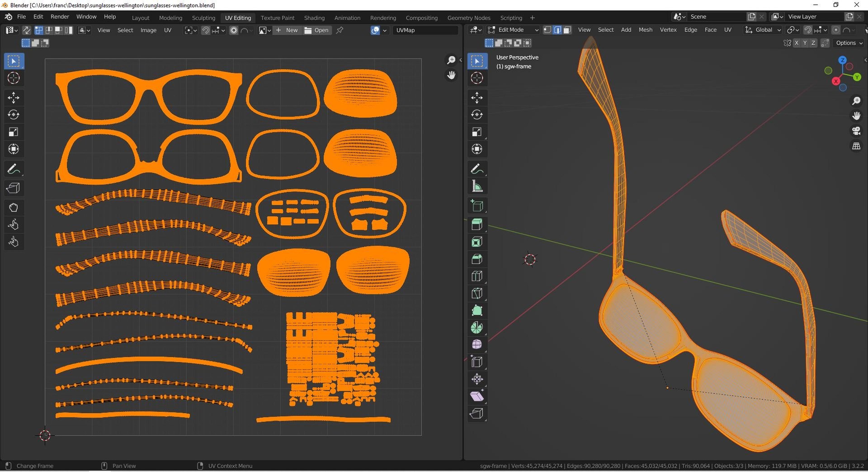The image size is (868, 472).
Task: Click the New image button
Action: point(287,30)
